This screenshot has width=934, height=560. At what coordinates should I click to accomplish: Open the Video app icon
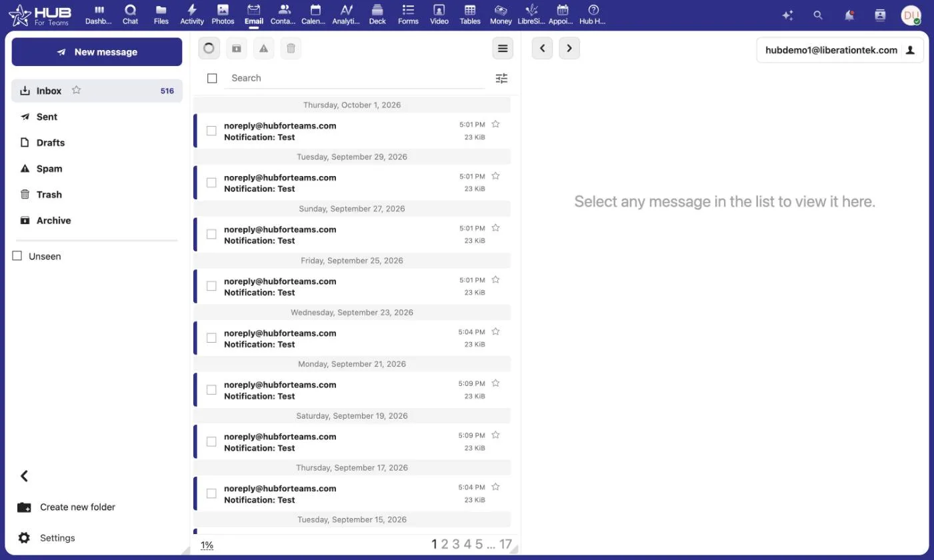pos(439,15)
